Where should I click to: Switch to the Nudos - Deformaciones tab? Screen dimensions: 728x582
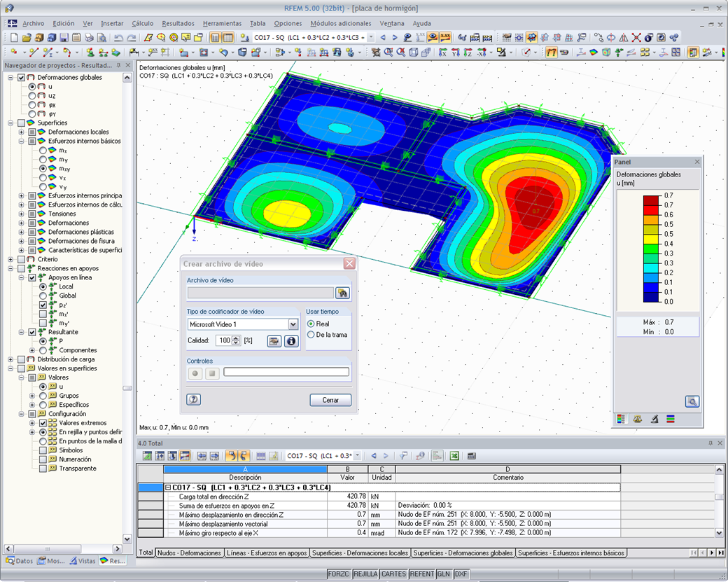189,553
